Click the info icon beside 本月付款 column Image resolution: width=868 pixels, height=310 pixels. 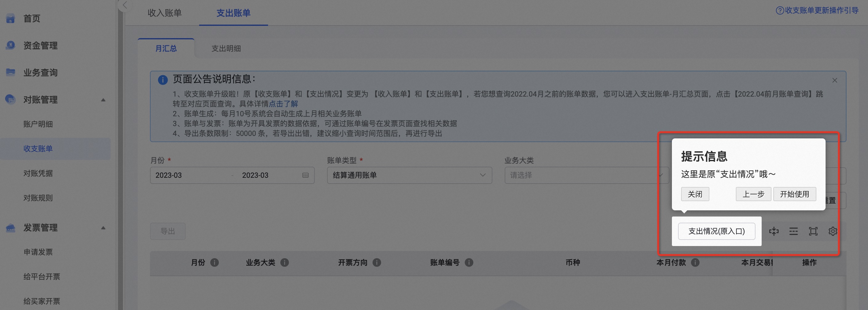point(695,262)
